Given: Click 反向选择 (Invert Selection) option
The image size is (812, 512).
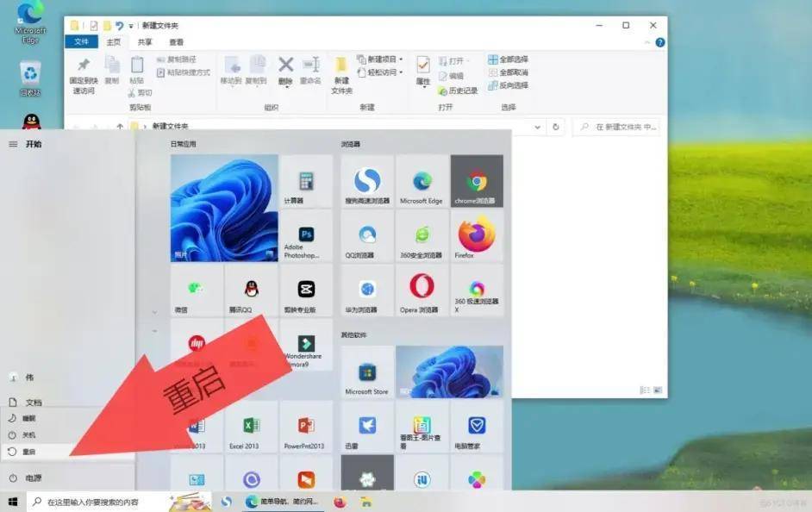Looking at the screenshot, I should pyautogui.click(x=508, y=84).
